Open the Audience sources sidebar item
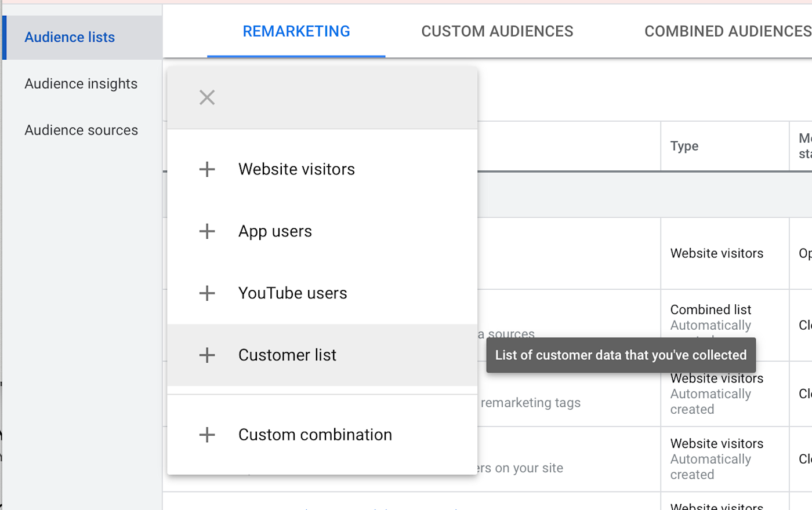Screen dimensions: 812x510 81,130
